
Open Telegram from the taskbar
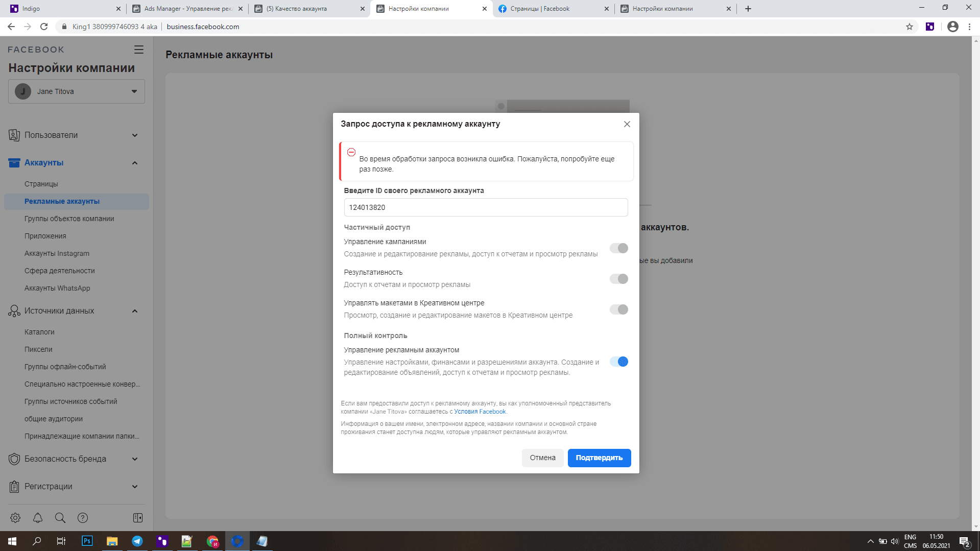click(137, 541)
